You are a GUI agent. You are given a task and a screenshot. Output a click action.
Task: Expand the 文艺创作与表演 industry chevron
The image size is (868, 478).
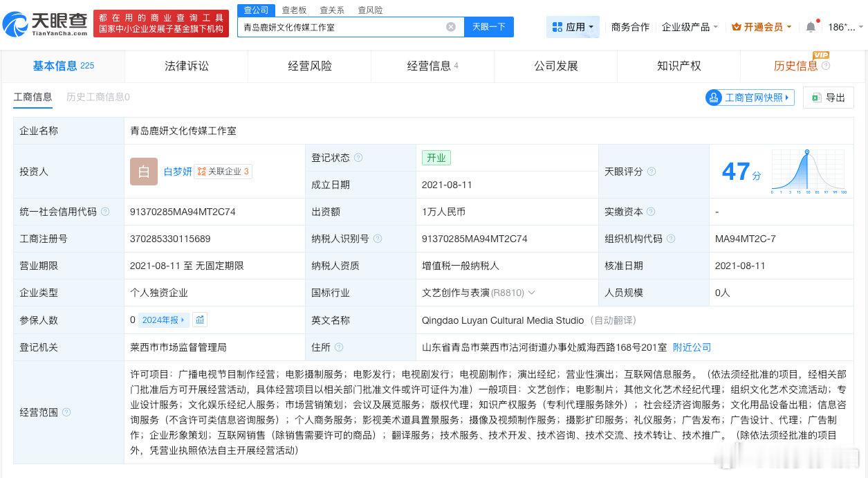532,293
